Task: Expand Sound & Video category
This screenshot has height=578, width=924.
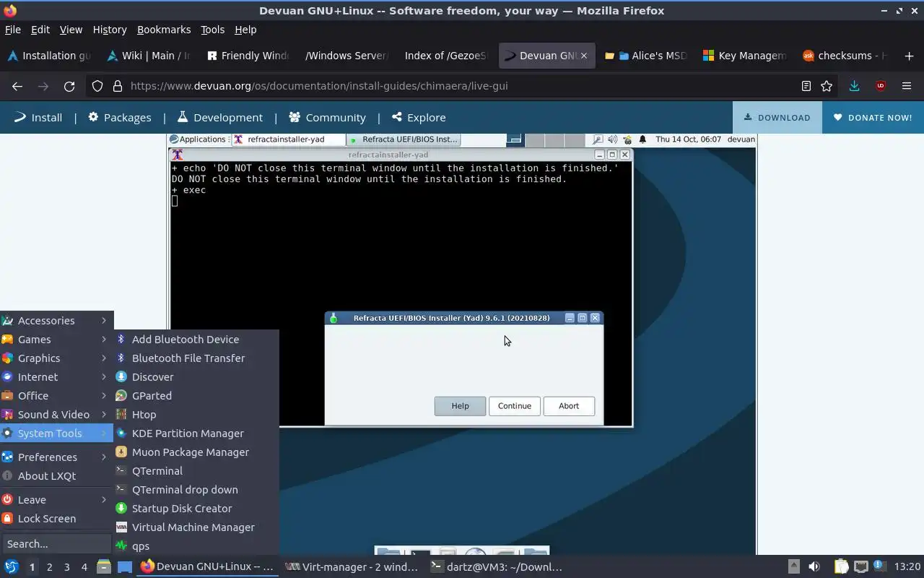Action: point(56,414)
